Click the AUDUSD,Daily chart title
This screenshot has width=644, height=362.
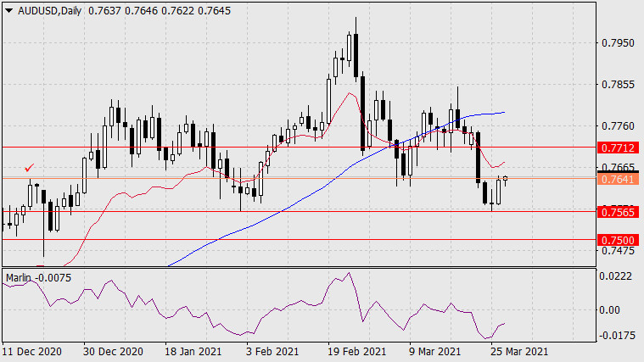(50, 11)
